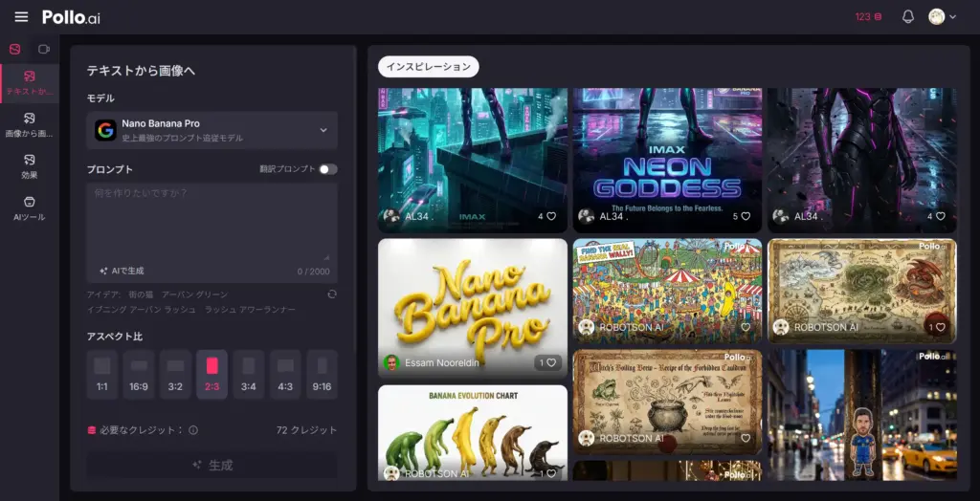The height and width of the screenshot is (501, 980).
Task: Refresh the prompt idea suggestions
Action: coord(331,294)
